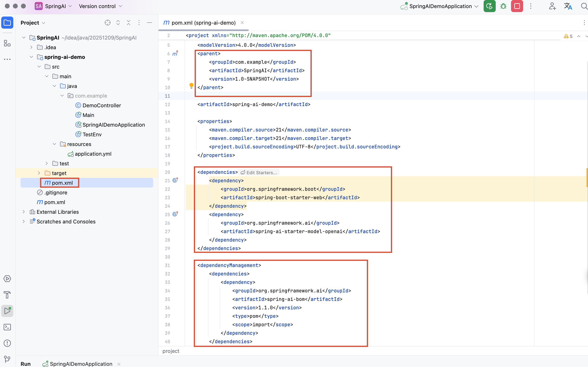Open the Structure tool window
This screenshot has height=367, width=588.
[x=7, y=43]
